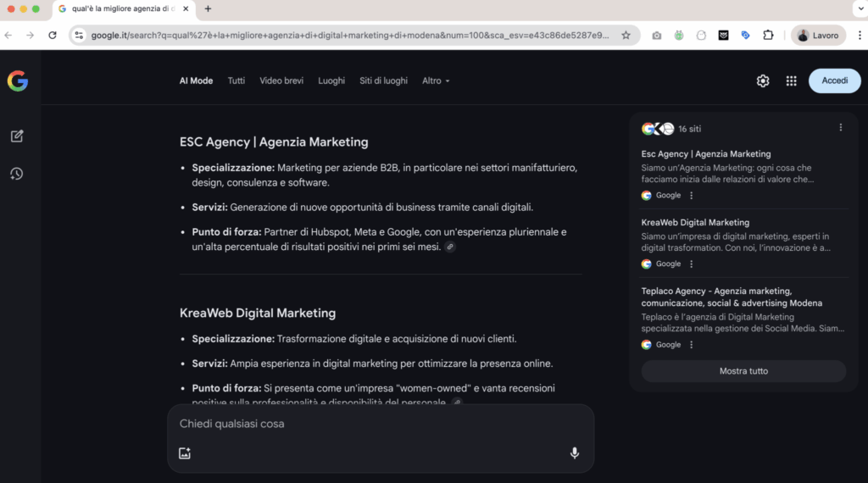Start a new AI Mode search
This screenshot has height=483, width=868.
[x=17, y=136]
